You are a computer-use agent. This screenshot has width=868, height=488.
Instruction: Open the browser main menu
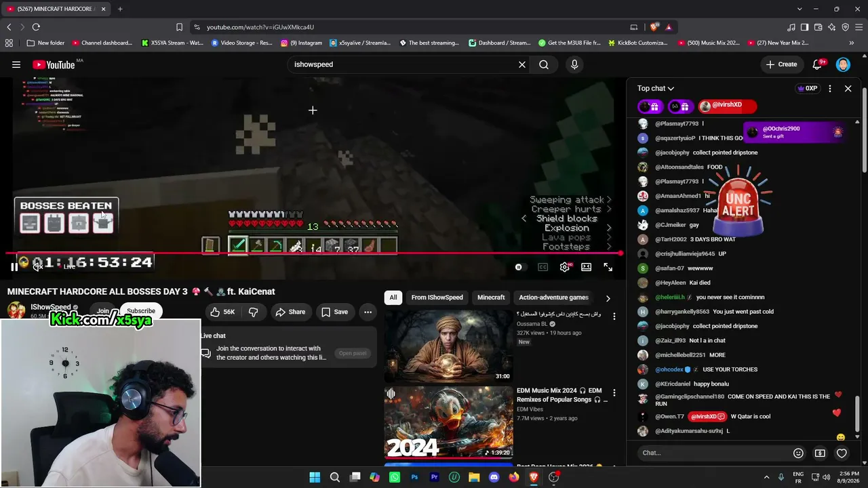pyautogui.click(x=859, y=27)
